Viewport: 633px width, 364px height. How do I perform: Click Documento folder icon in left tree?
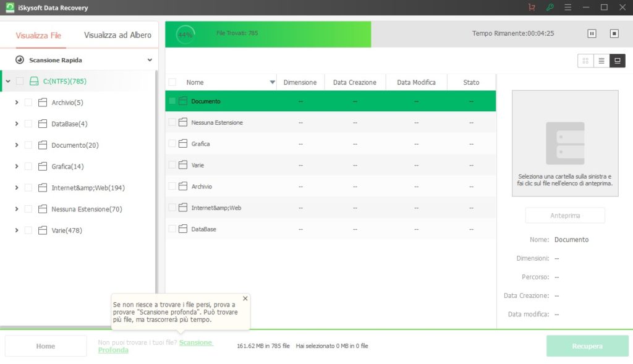tap(43, 145)
